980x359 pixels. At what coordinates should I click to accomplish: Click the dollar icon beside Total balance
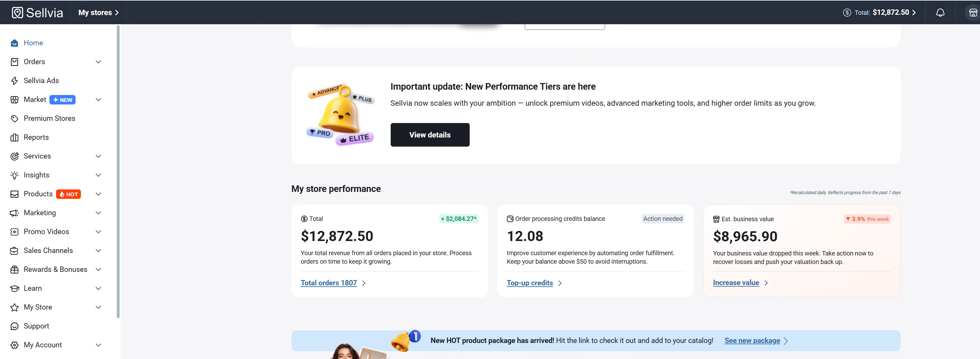[x=847, y=13]
